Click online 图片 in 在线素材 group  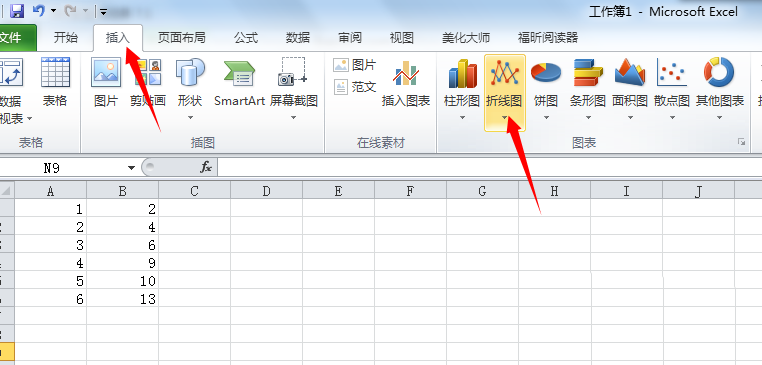(x=355, y=65)
